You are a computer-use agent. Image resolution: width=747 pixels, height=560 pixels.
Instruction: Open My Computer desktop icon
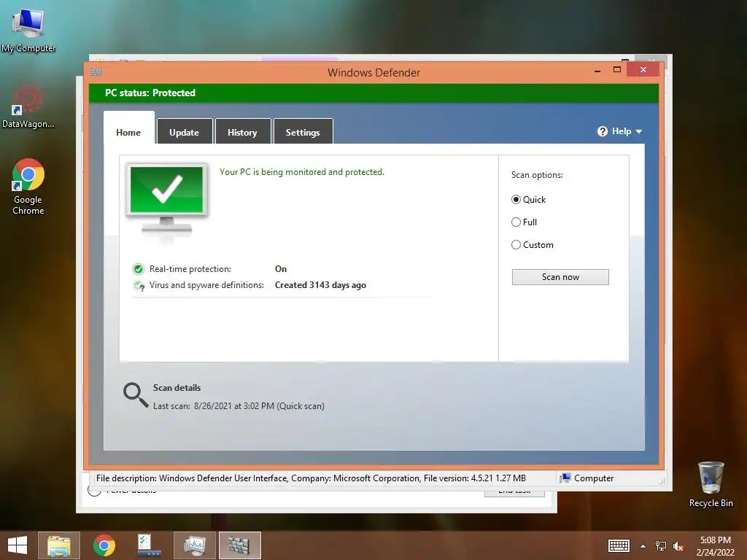tap(28, 29)
